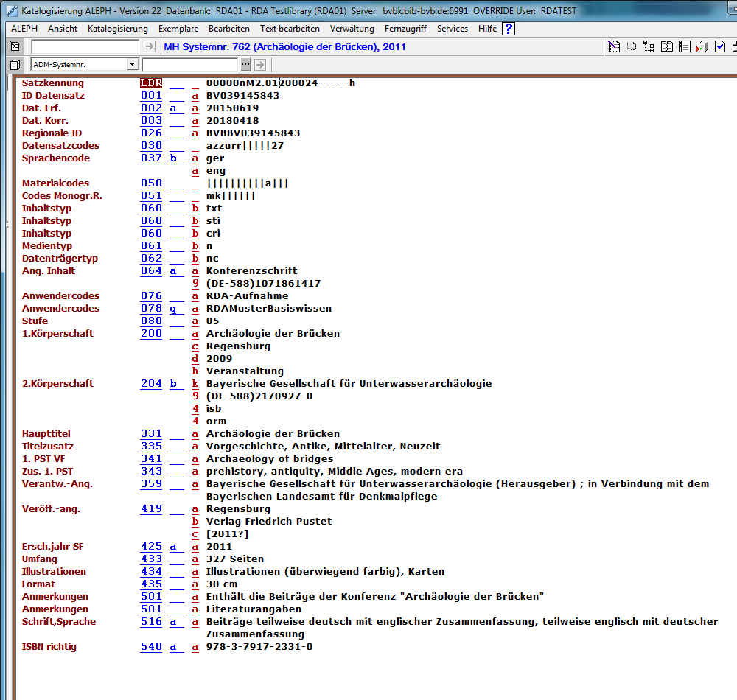The height and width of the screenshot is (700, 737).
Task: Open the Exemplare menu
Action: [178, 29]
